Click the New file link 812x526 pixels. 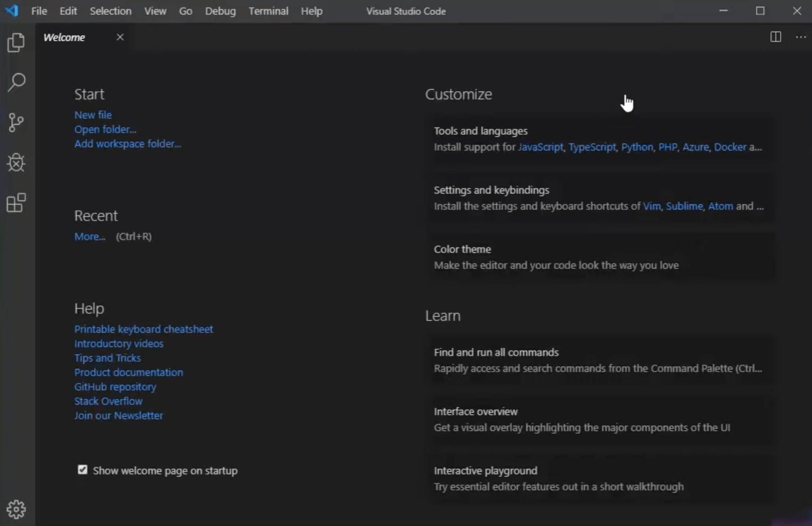click(93, 115)
